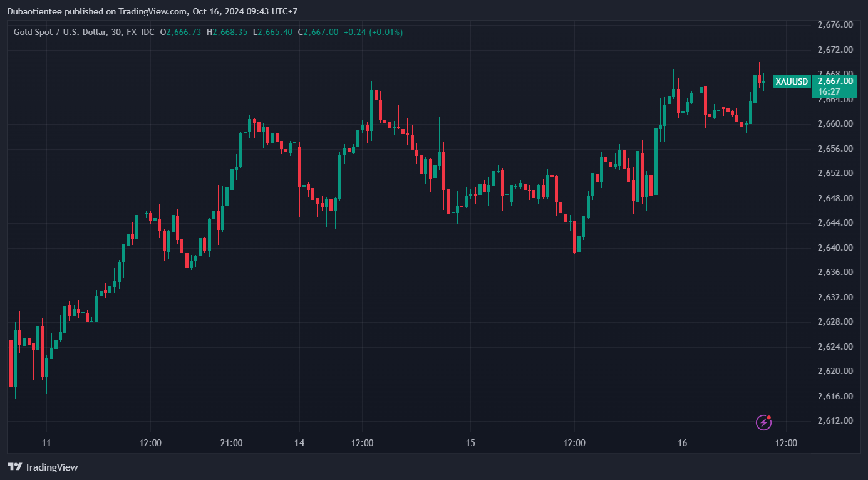Click the 2,667.00 current price tag

(x=835, y=81)
